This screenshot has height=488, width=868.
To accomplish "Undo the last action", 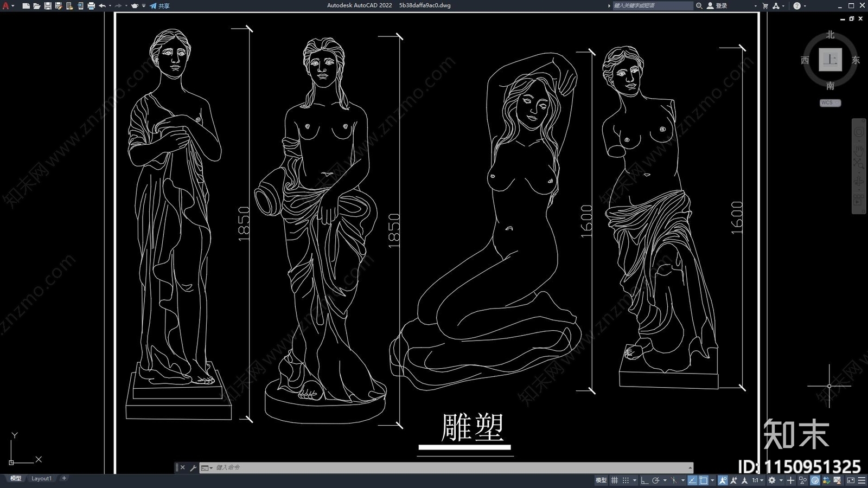I will pos(102,6).
